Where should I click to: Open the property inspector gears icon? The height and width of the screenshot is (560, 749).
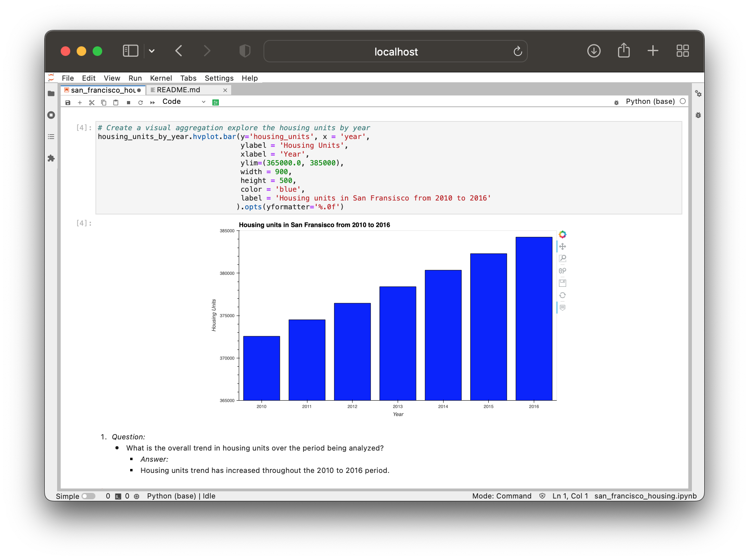click(x=698, y=93)
